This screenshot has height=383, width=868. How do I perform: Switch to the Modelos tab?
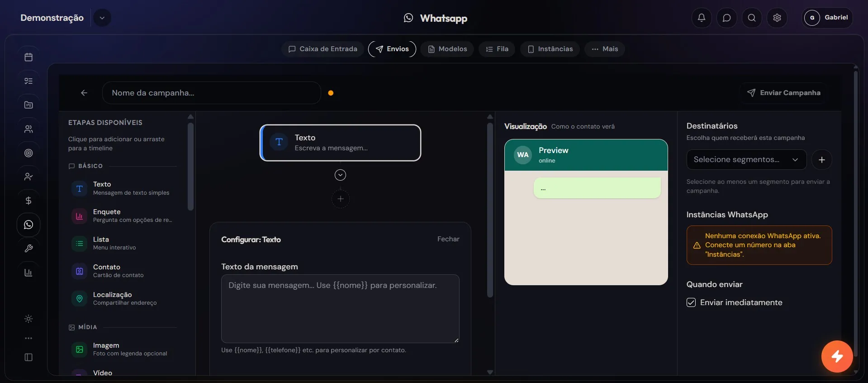tap(447, 49)
